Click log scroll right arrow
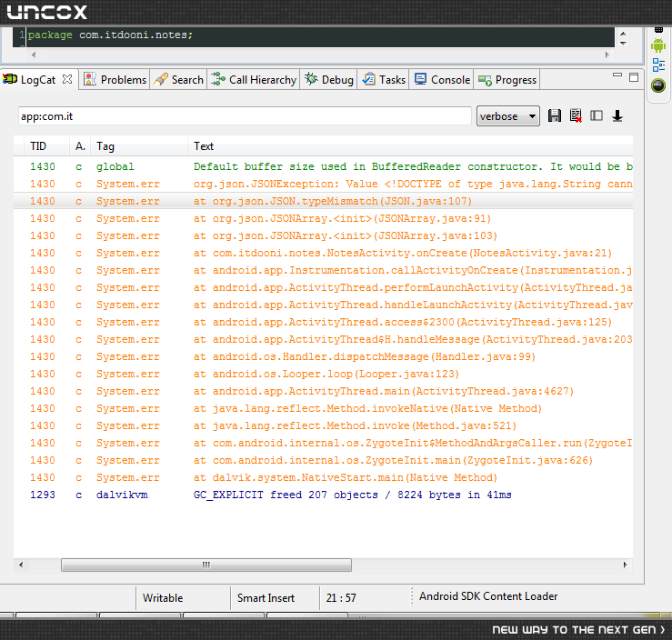 tap(626, 565)
